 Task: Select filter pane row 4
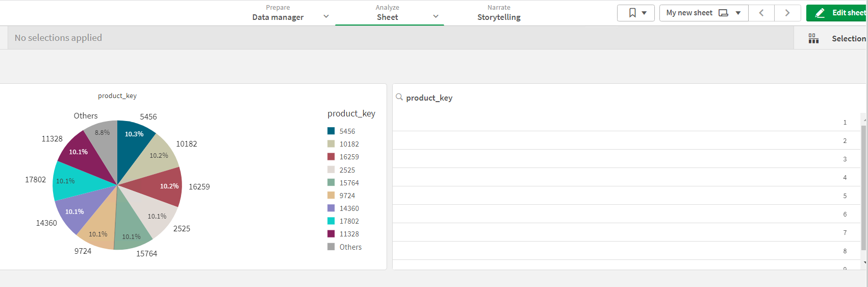pyautogui.click(x=626, y=177)
